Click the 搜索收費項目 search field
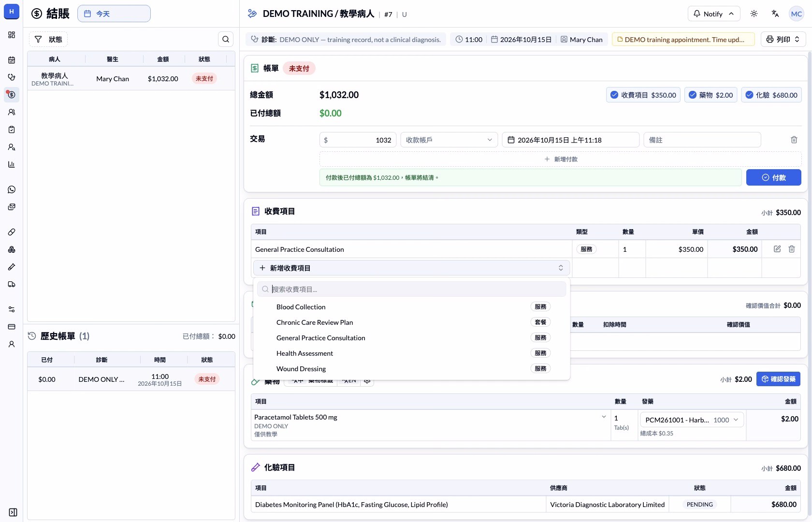The width and height of the screenshot is (812, 522). coord(411,289)
